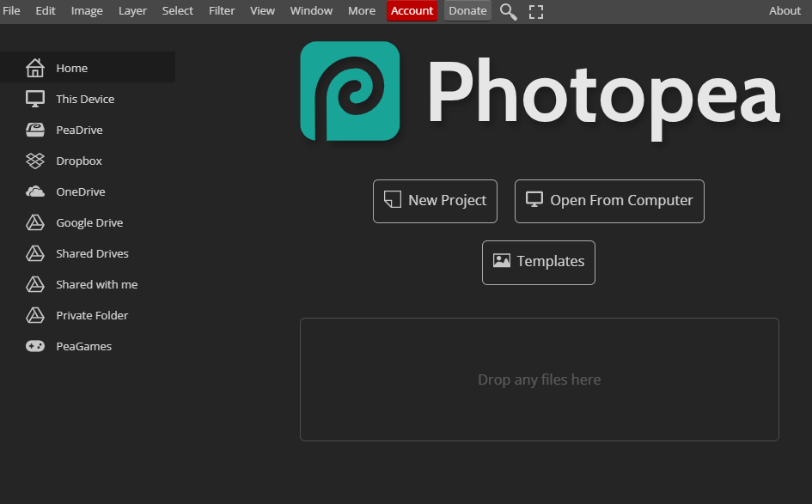Viewport: 812px width, 504px height.
Task: Expand the Layer menu
Action: tap(132, 11)
